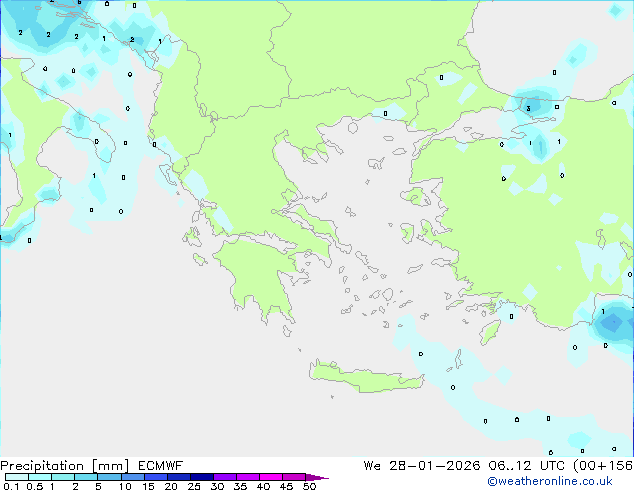Click the 35 mm legend color swatch
Image resolution: width=634 pixels, height=490 pixels.
248,477
